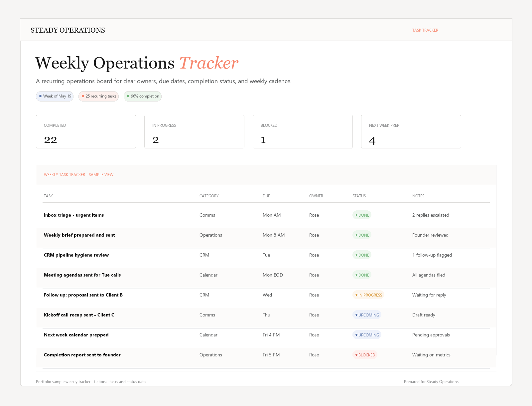The image size is (532, 406).
Task: Click the IN PROGRESS status badge
Action: pyautogui.click(x=368, y=295)
